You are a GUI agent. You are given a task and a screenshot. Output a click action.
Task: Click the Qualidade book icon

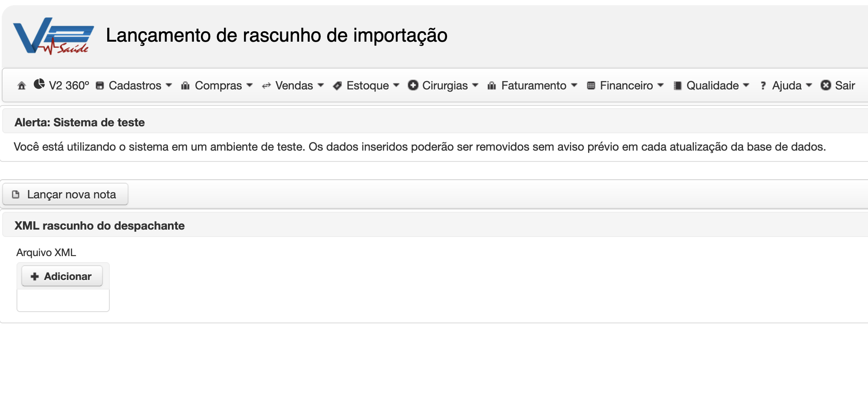pyautogui.click(x=677, y=86)
